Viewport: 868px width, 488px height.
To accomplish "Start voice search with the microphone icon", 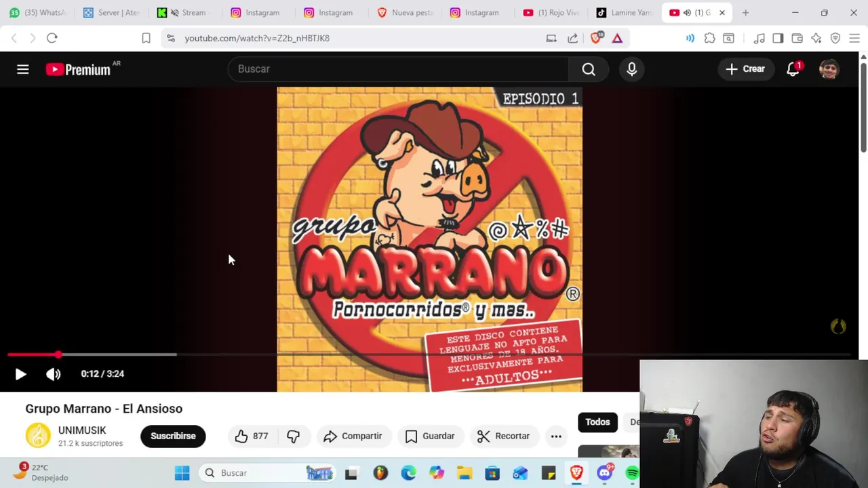I will pos(631,69).
